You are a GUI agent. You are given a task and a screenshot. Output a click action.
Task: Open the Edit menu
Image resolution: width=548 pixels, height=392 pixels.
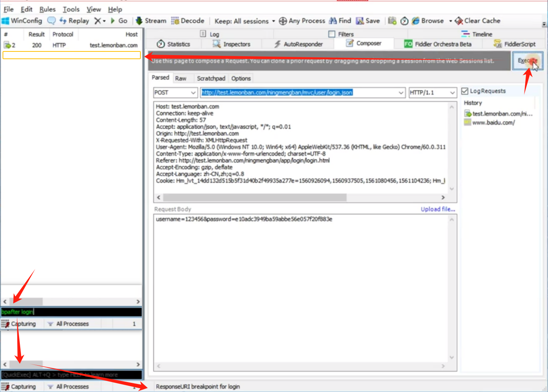(26, 9)
